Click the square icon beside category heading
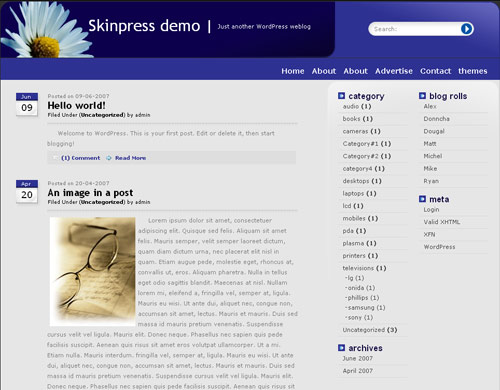This screenshot has width=500, height=390. (x=341, y=96)
